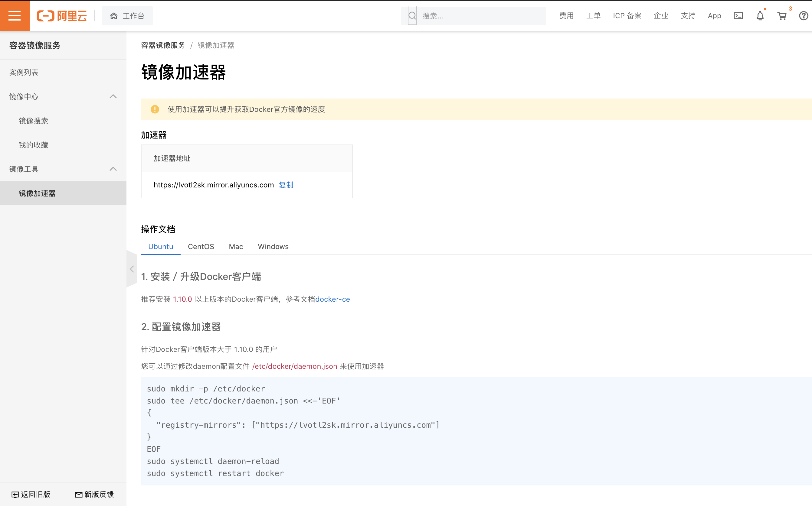Open the Cloud Shell terminal icon
812x506 pixels.
pos(738,16)
